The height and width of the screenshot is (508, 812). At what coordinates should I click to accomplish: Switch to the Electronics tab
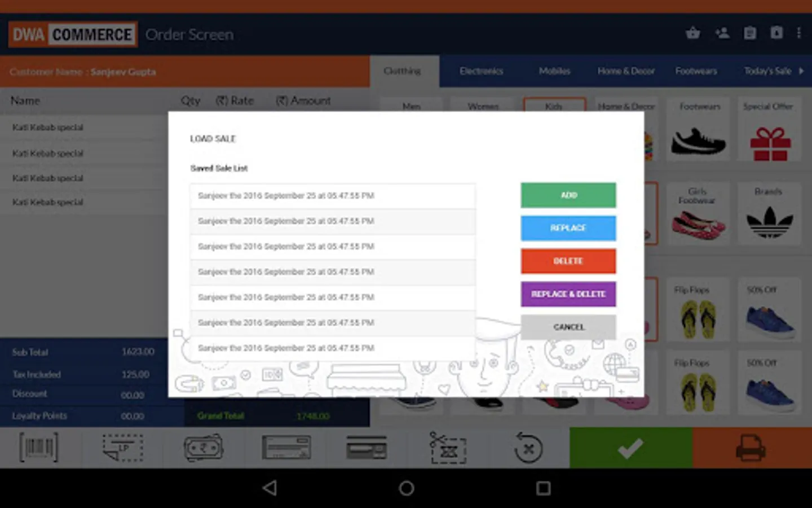[481, 71]
